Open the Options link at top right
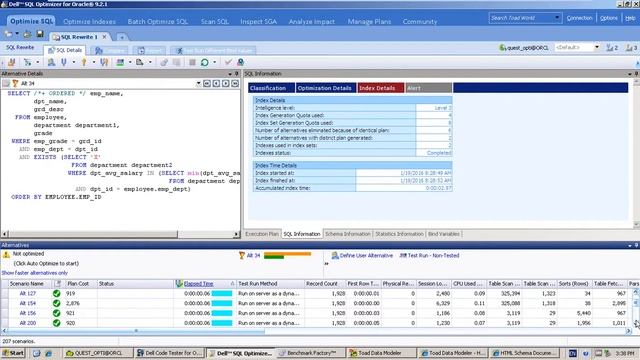The image size is (640, 360). pos(609,18)
